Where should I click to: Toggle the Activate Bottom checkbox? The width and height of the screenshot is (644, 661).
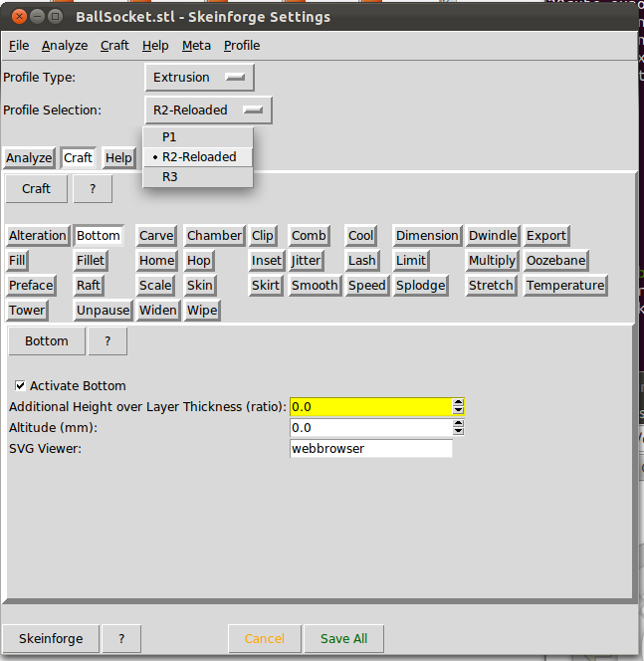tap(20, 385)
